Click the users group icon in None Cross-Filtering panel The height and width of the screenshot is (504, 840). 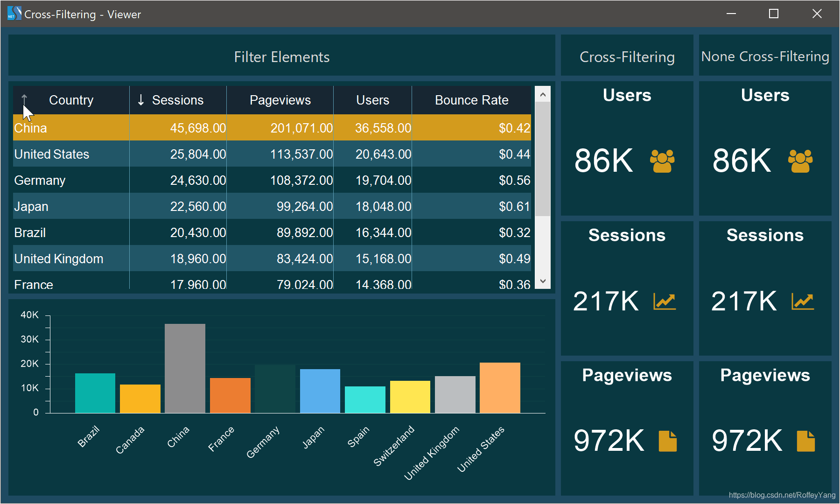(800, 161)
